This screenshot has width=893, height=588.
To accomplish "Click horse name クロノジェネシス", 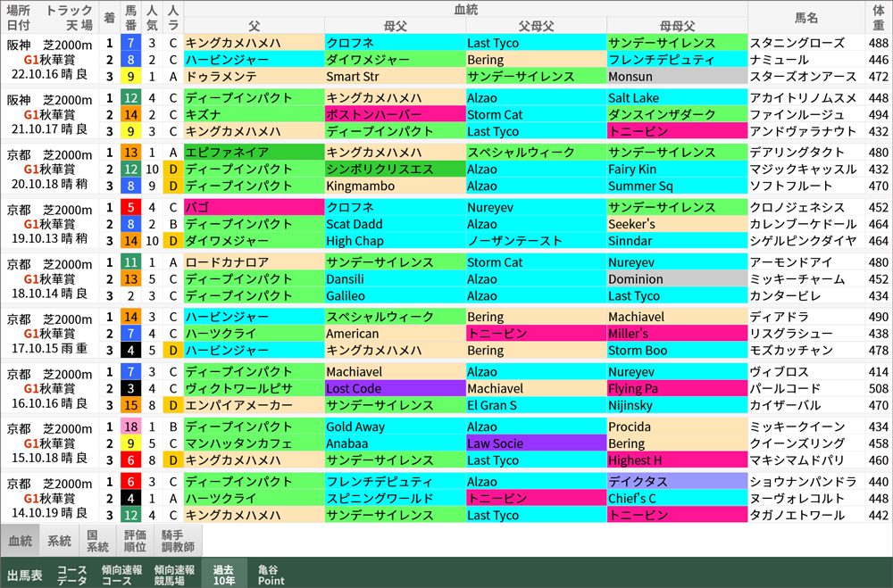I will tap(797, 208).
